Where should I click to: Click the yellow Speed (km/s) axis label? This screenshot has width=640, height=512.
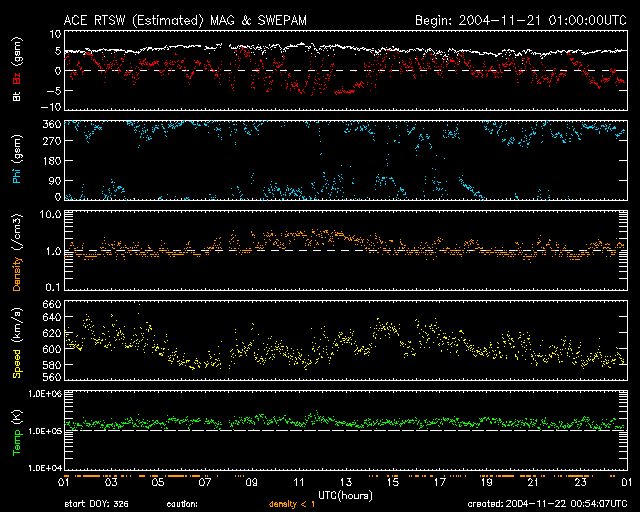click(16, 341)
